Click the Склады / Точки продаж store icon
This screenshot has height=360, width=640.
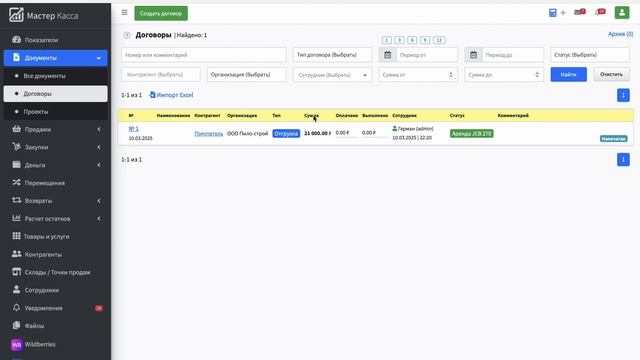click(x=16, y=271)
